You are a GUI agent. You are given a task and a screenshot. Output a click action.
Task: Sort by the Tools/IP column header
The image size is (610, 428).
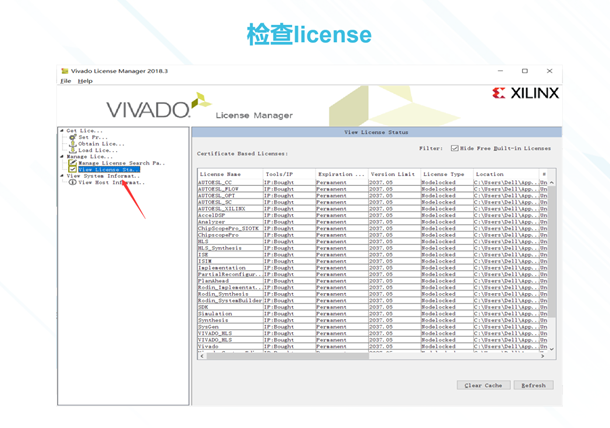coord(289,174)
